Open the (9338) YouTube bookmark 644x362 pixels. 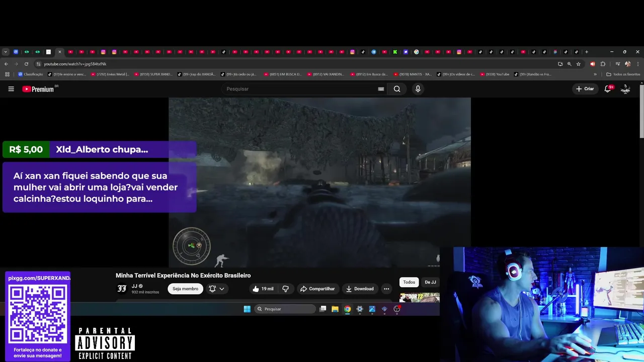point(495,74)
